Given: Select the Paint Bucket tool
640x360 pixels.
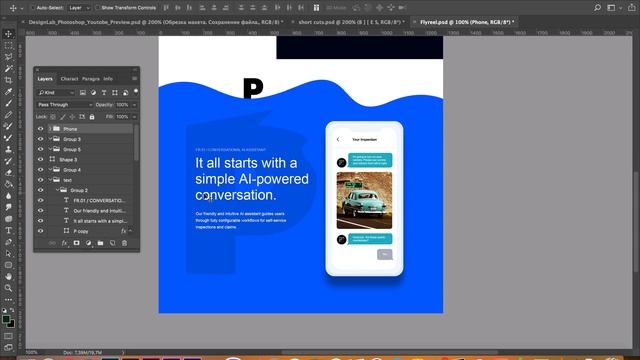Looking at the screenshot, I should click(8, 184).
